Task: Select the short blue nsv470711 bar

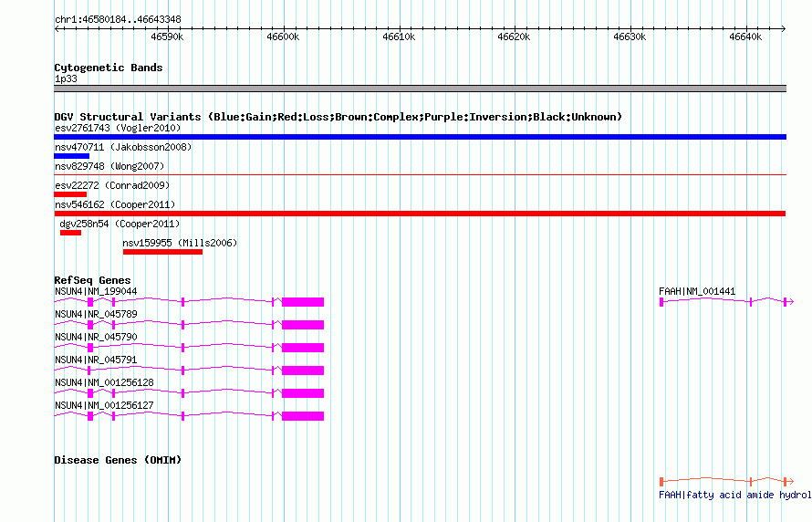Action: (x=71, y=156)
